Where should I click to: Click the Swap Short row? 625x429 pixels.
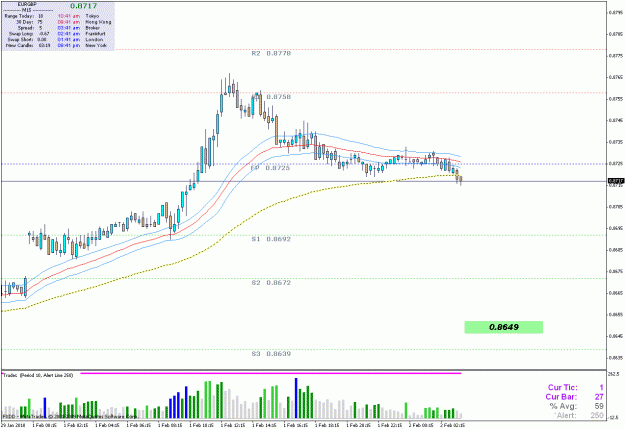[x=27, y=39]
